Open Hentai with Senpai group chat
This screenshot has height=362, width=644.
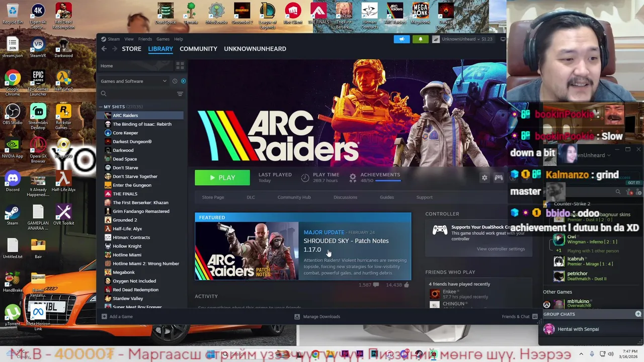(578, 329)
